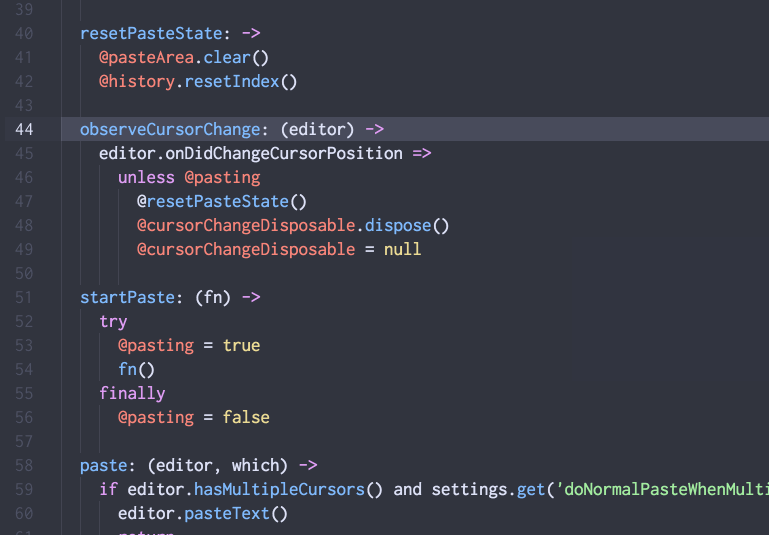Click line number 55 in the gutter
This screenshot has height=535, width=769.
click(x=24, y=394)
